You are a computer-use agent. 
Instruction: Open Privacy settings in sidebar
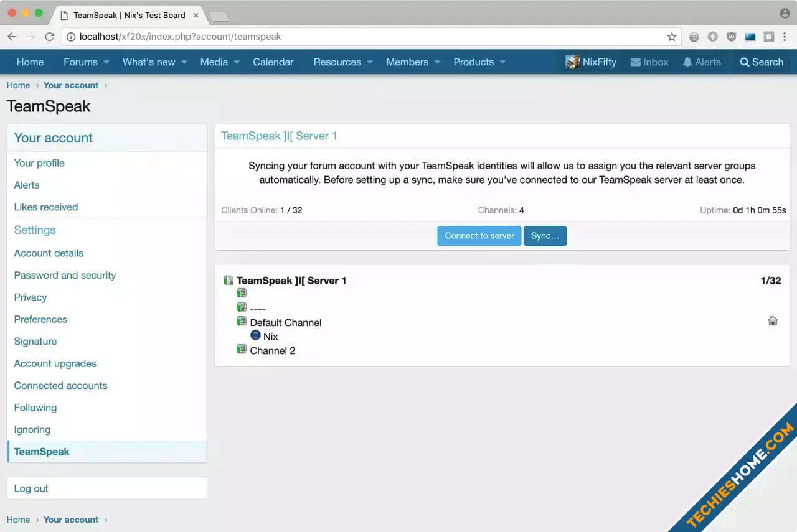point(106,297)
